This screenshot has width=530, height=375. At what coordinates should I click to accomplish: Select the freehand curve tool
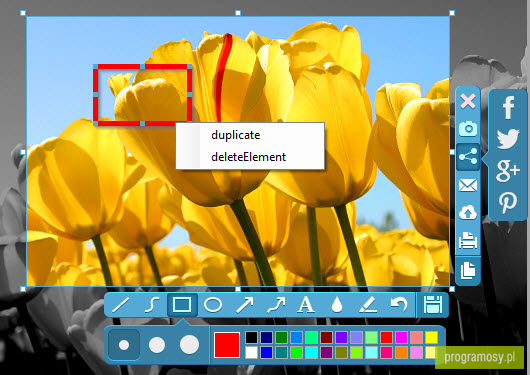coord(152,305)
